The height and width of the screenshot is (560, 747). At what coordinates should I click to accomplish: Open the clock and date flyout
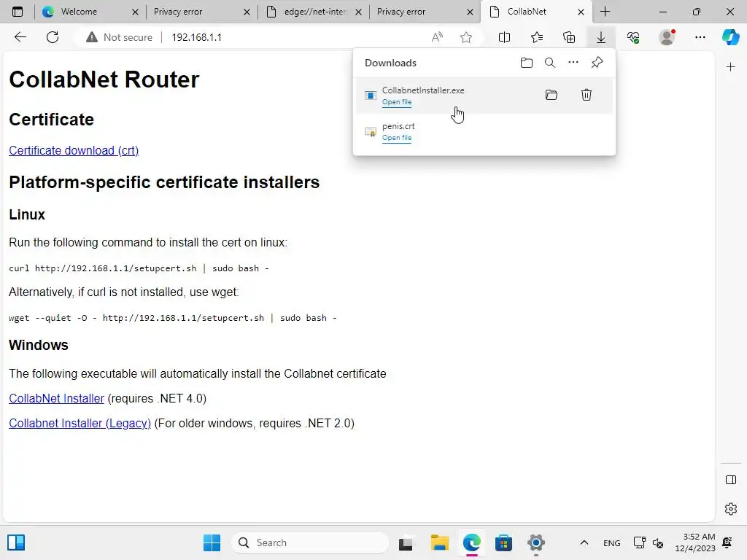point(694,542)
